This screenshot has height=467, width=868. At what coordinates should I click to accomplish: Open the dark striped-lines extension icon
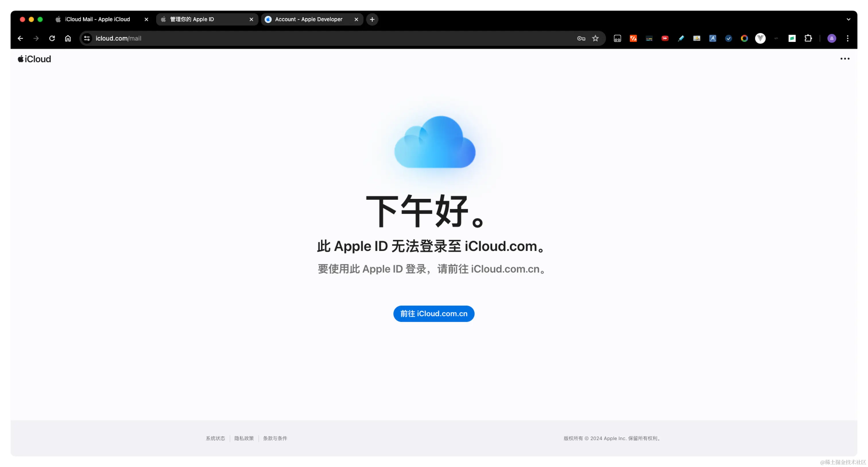649,38
